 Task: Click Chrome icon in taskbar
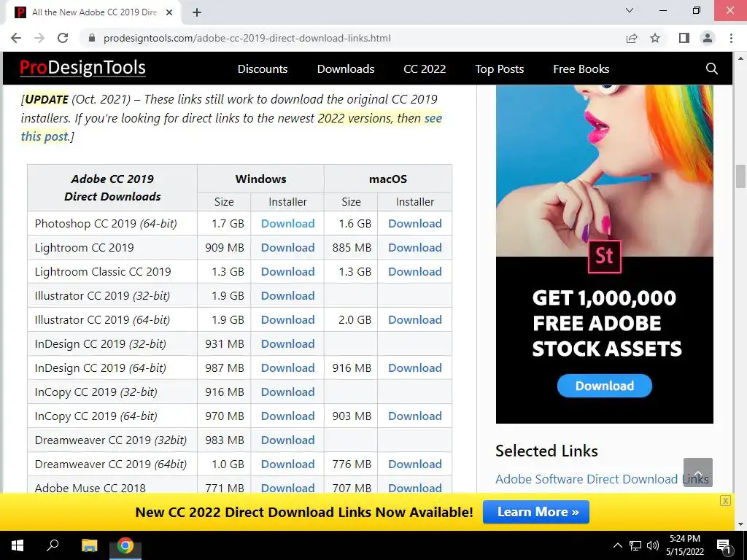125,545
